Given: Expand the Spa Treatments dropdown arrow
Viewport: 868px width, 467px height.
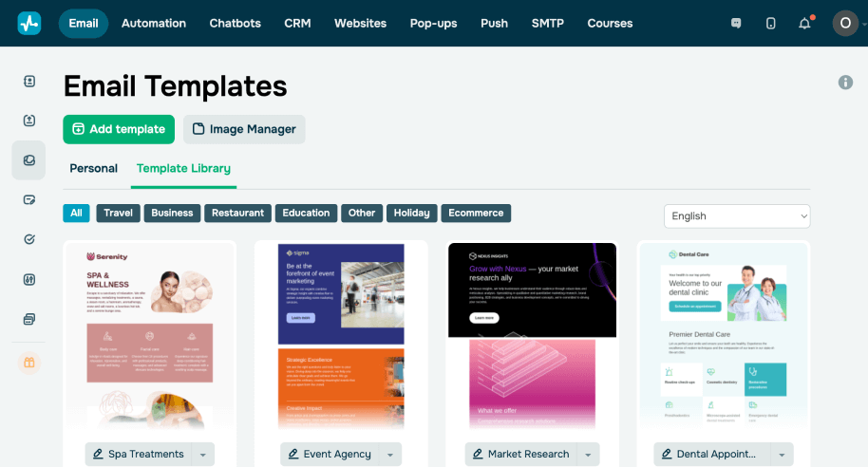Looking at the screenshot, I should 203,455.
